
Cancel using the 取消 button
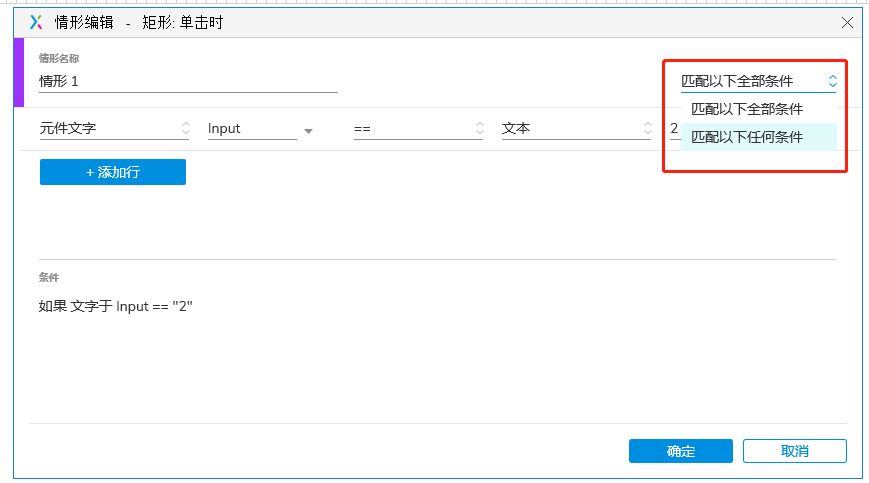point(795,451)
